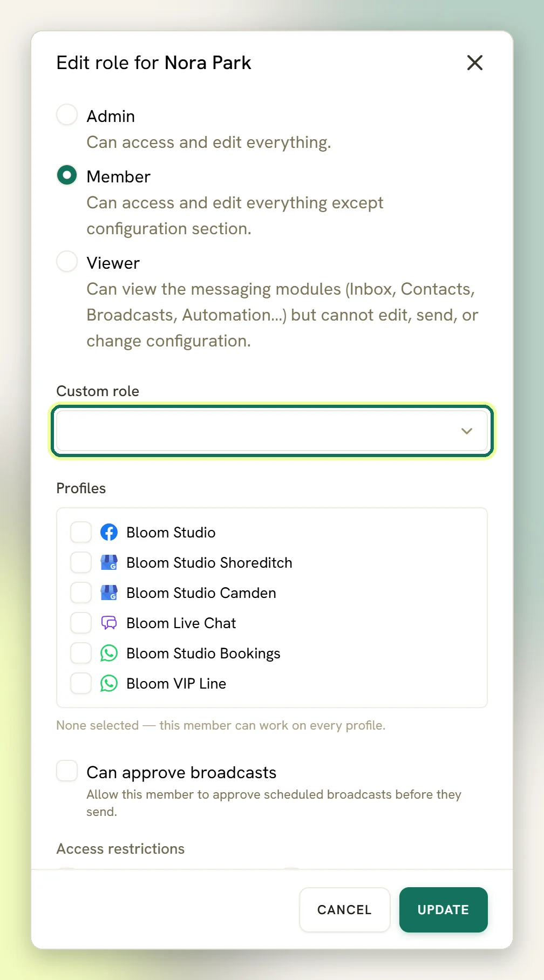The width and height of the screenshot is (544, 980).
Task: Click the live chat bubble icon
Action: 109,623
